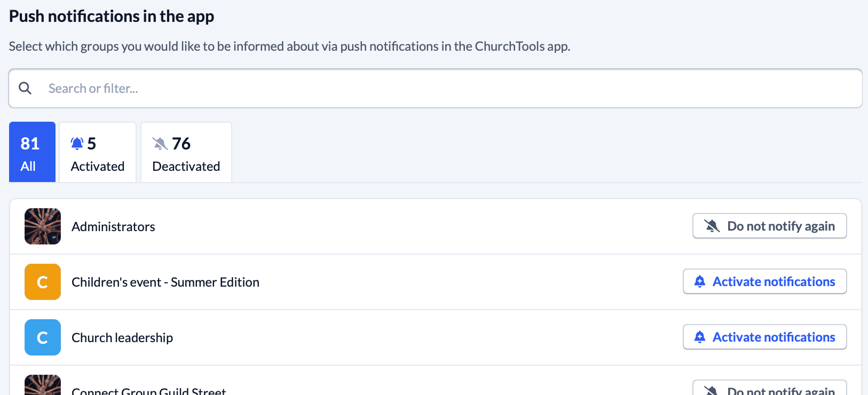Screen dimensions: 868x395
Task: Click the orange C avatar icon
Action: (43, 282)
